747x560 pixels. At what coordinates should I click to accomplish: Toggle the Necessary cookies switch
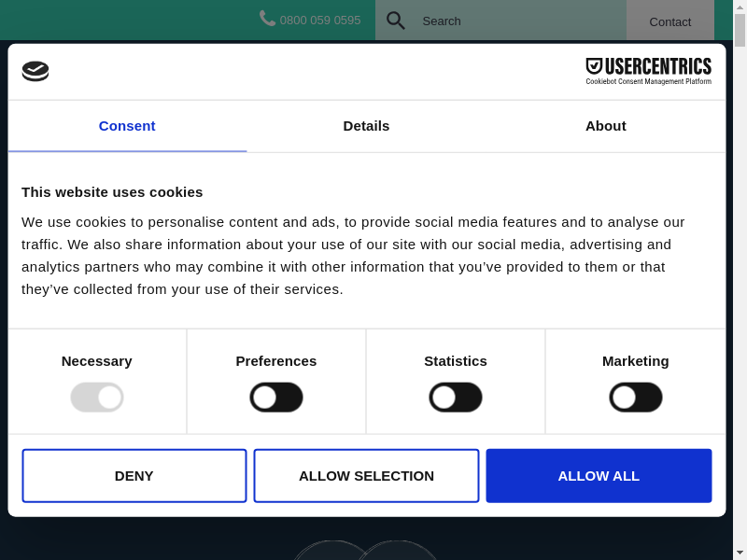click(97, 398)
